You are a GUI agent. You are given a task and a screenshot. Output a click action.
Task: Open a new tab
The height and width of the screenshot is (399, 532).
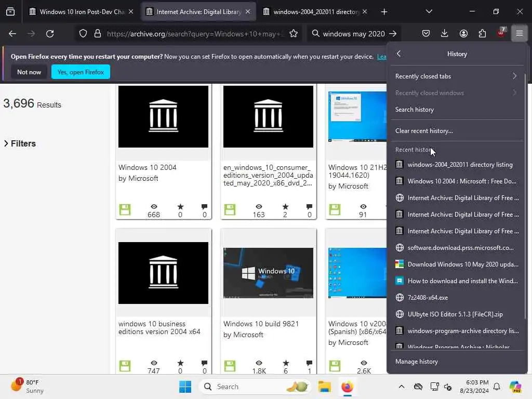coord(384,12)
